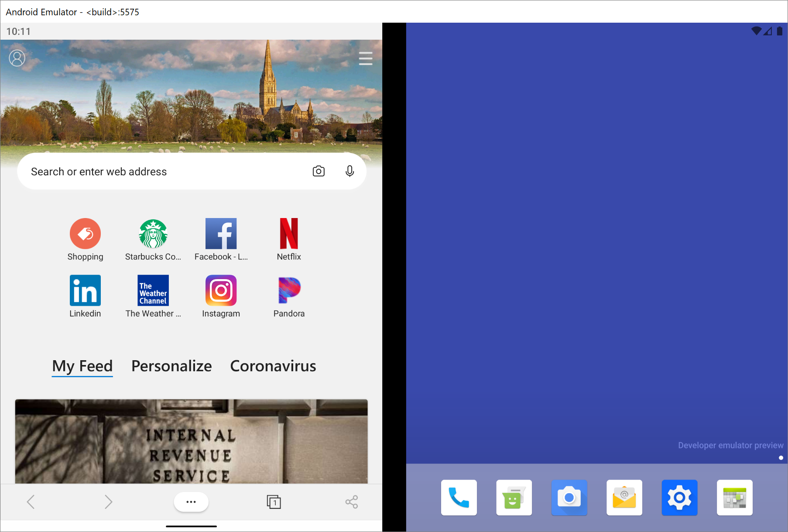The image size is (788, 532).
Task: Start a camera visual search
Action: click(319, 171)
